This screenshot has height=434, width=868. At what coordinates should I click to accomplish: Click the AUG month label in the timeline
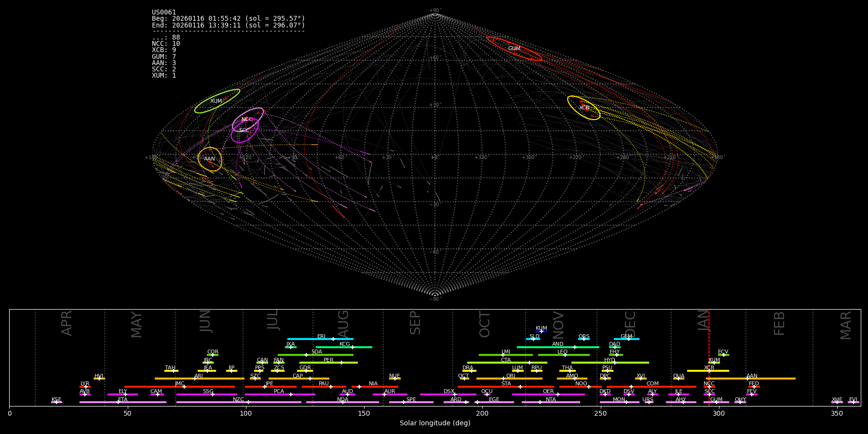coord(343,323)
